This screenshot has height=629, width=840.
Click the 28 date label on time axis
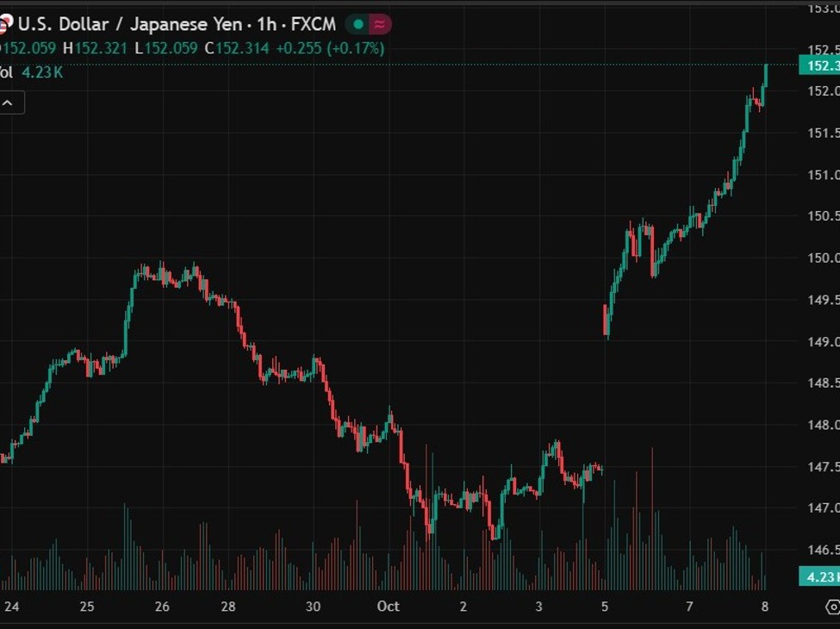[227, 607]
